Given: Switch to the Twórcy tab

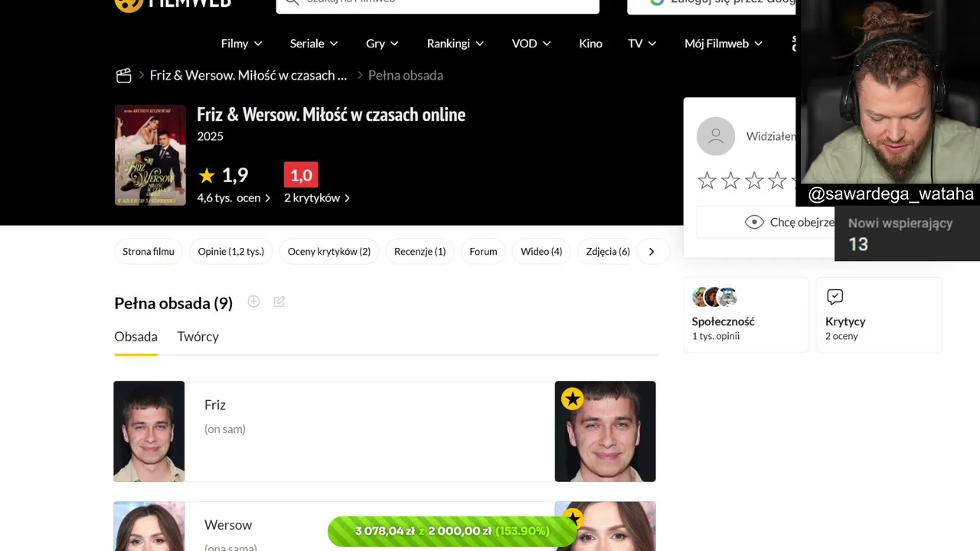Looking at the screenshot, I should (198, 337).
